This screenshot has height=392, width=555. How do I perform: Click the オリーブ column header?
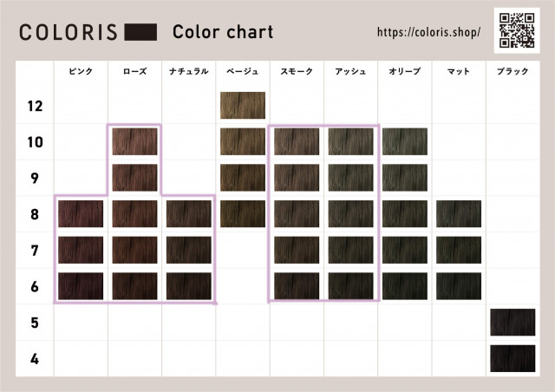[x=404, y=70]
